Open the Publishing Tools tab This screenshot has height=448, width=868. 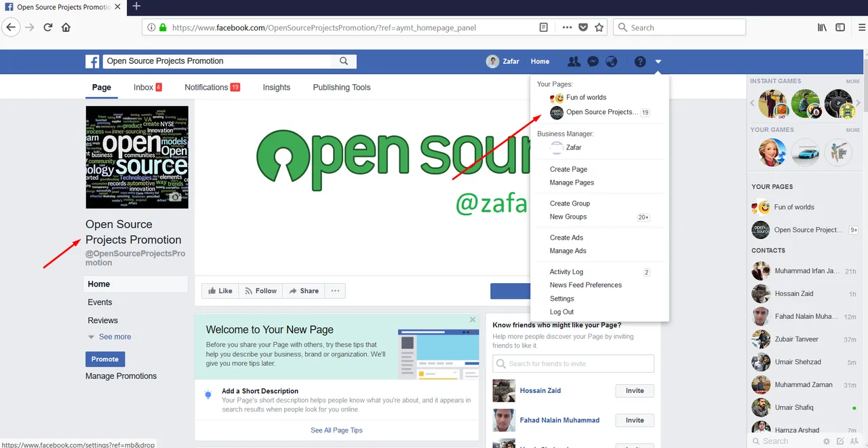tap(342, 87)
